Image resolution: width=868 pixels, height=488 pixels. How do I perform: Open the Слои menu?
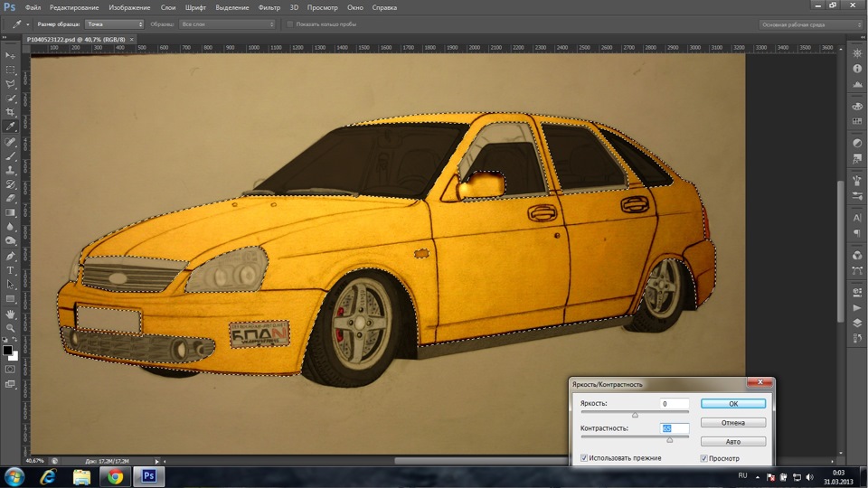[168, 8]
